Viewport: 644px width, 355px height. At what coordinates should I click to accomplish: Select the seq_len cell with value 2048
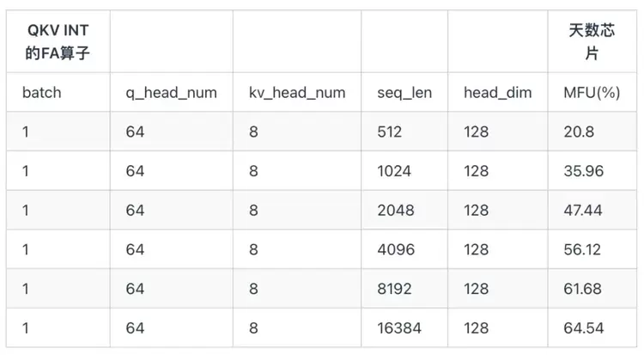pyautogui.click(x=396, y=211)
